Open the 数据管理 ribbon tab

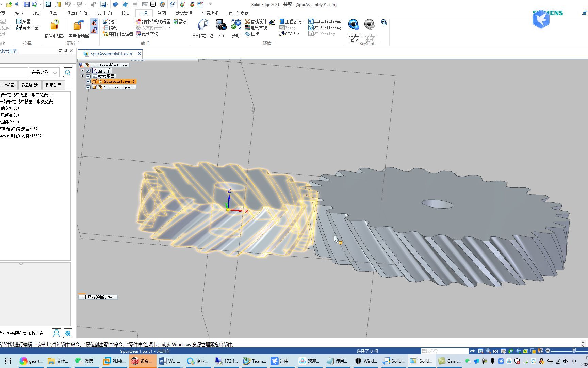[184, 13]
